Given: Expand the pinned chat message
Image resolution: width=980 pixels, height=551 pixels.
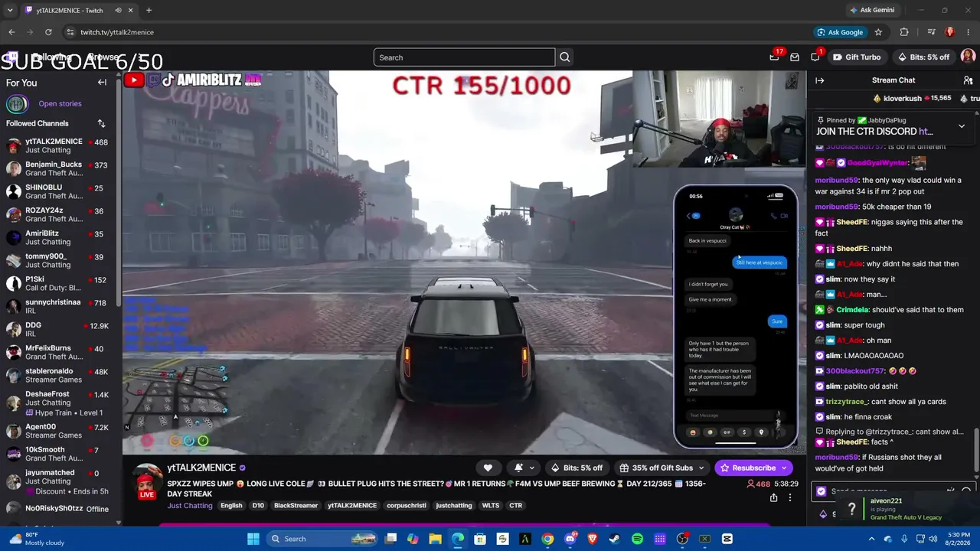Looking at the screenshot, I should pyautogui.click(x=962, y=126).
